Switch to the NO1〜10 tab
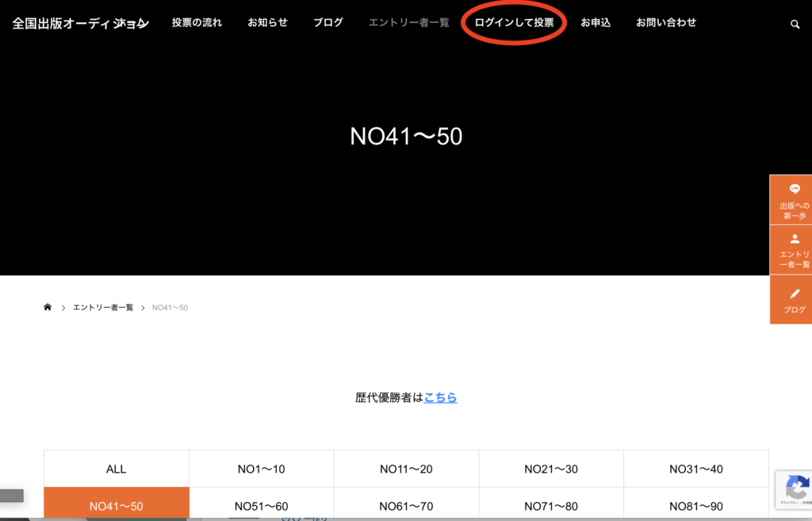 click(x=261, y=469)
